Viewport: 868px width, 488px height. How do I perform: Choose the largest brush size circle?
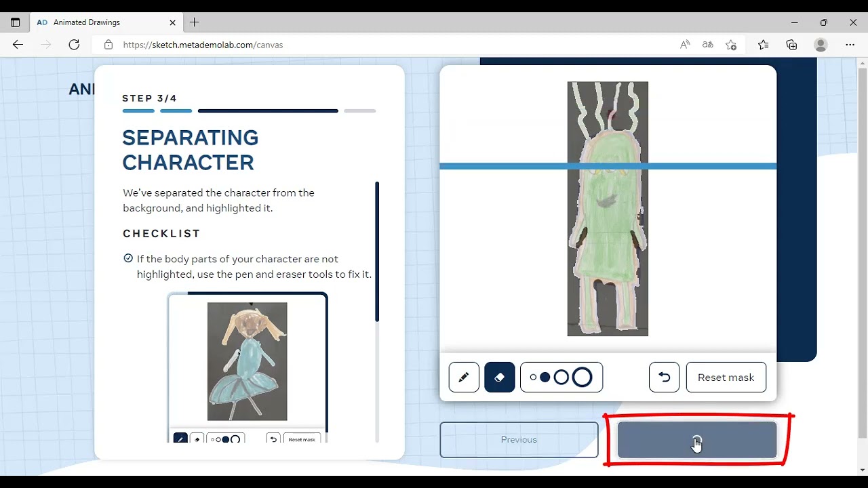(x=582, y=378)
